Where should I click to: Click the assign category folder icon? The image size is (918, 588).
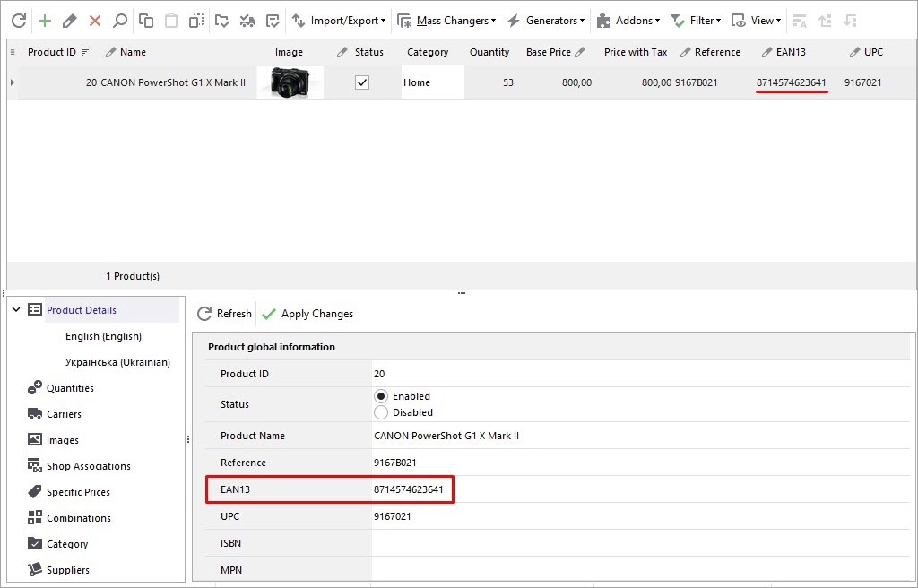tap(222, 21)
